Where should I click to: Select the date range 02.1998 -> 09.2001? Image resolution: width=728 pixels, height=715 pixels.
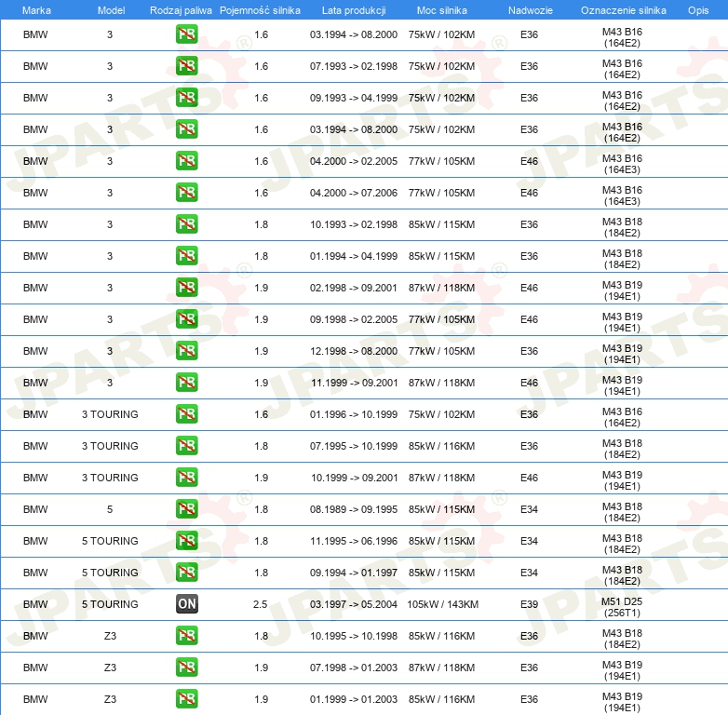[x=354, y=288]
